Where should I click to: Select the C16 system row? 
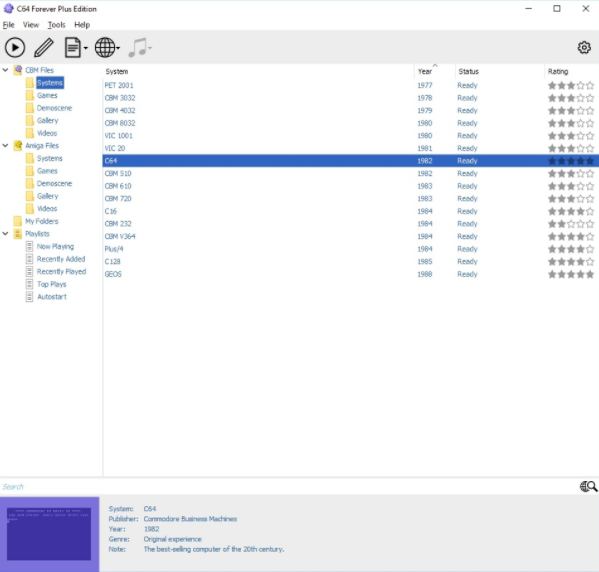click(351, 211)
